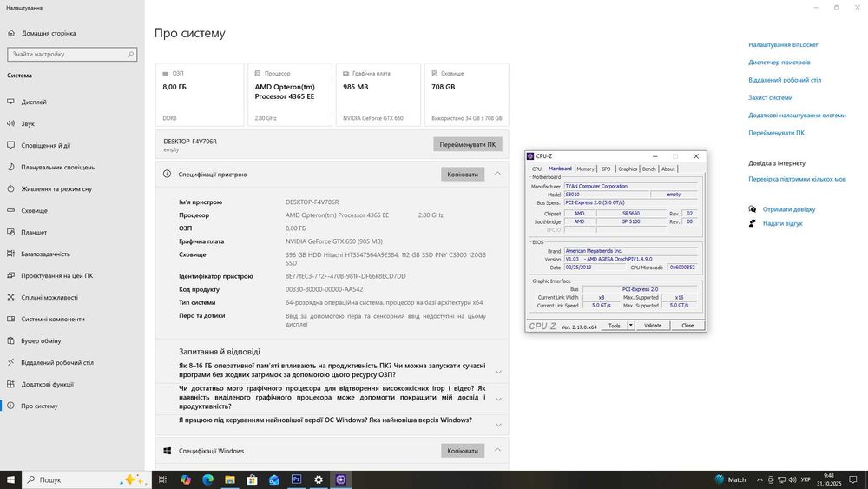This screenshot has width=868, height=489.
Task: Open Буфер обміну clipboard settings
Action: click(x=41, y=340)
